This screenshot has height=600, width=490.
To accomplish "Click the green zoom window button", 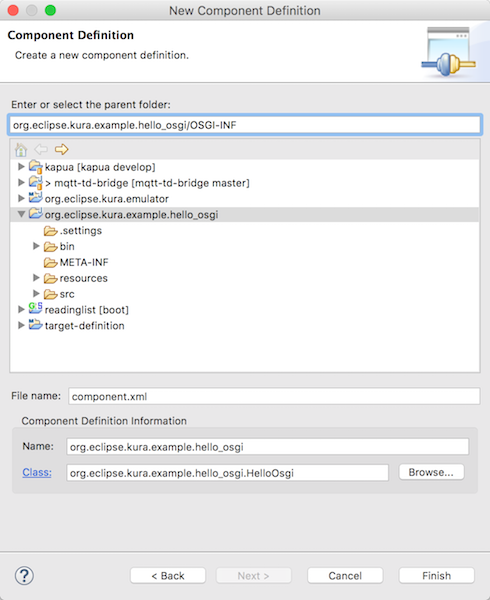I will [50, 10].
